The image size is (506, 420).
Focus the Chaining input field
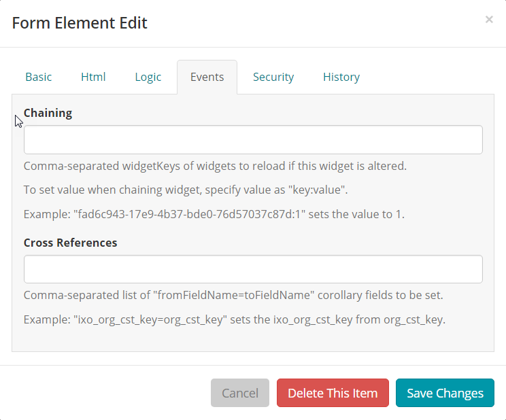click(253, 140)
